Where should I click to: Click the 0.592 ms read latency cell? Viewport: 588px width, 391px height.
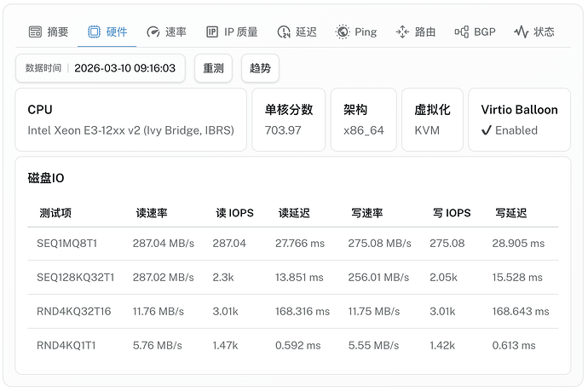tap(298, 345)
